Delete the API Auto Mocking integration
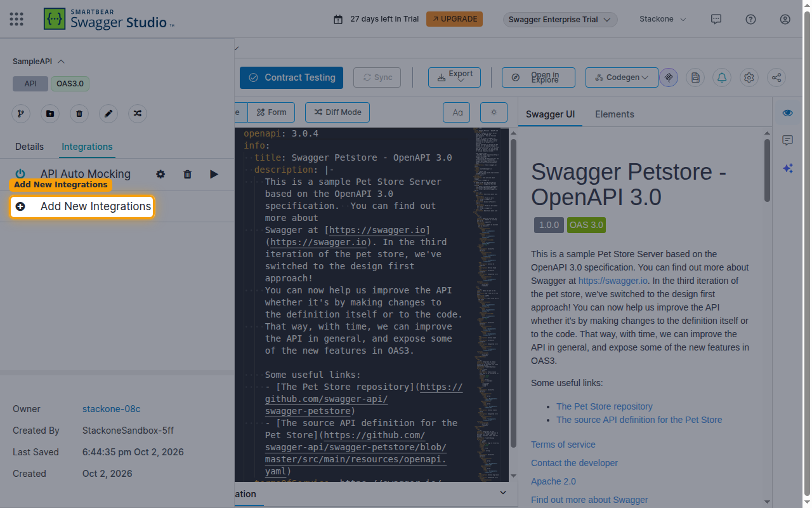Image resolution: width=812 pixels, height=508 pixels. (187, 174)
